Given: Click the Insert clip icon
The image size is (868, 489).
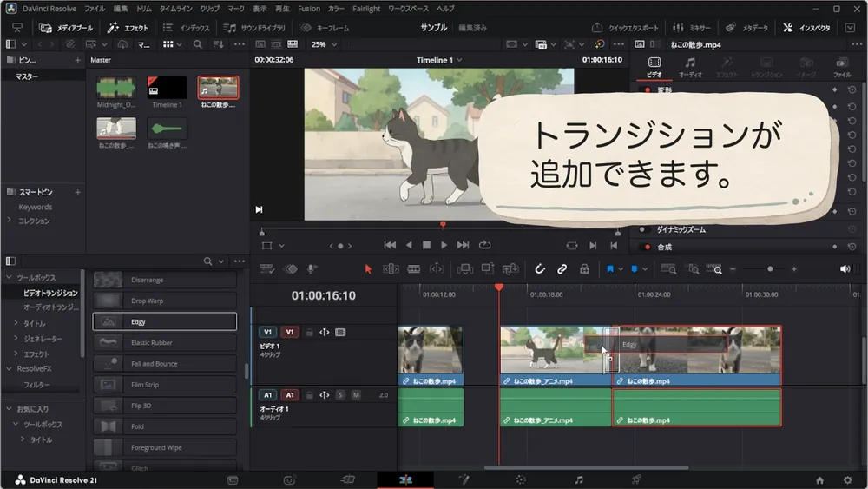Looking at the screenshot, I should tap(465, 269).
